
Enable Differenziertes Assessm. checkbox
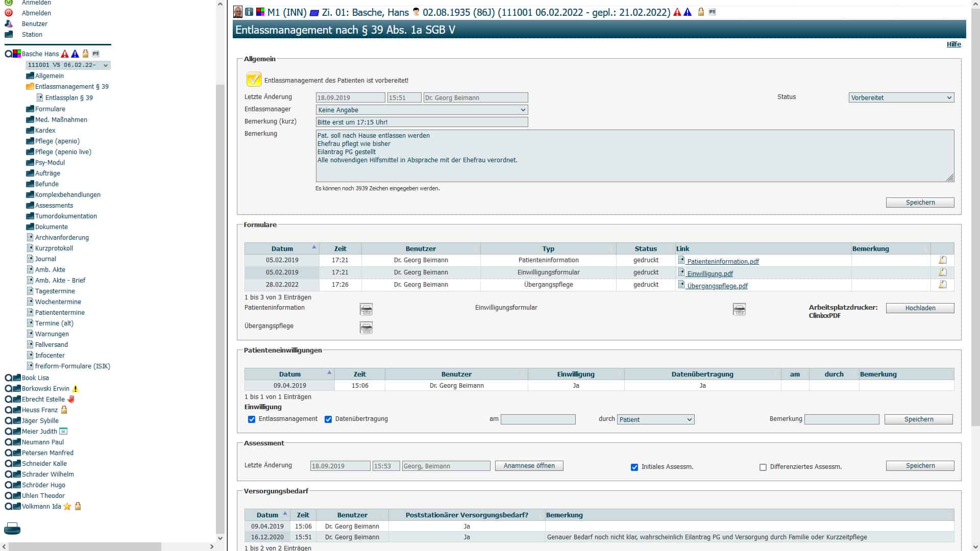click(x=763, y=467)
